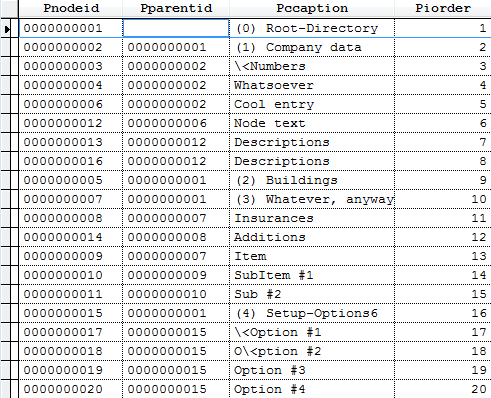Sort by the Pparentid column header
The height and width of the screenshot is (398, 491).
pos(176,8)
